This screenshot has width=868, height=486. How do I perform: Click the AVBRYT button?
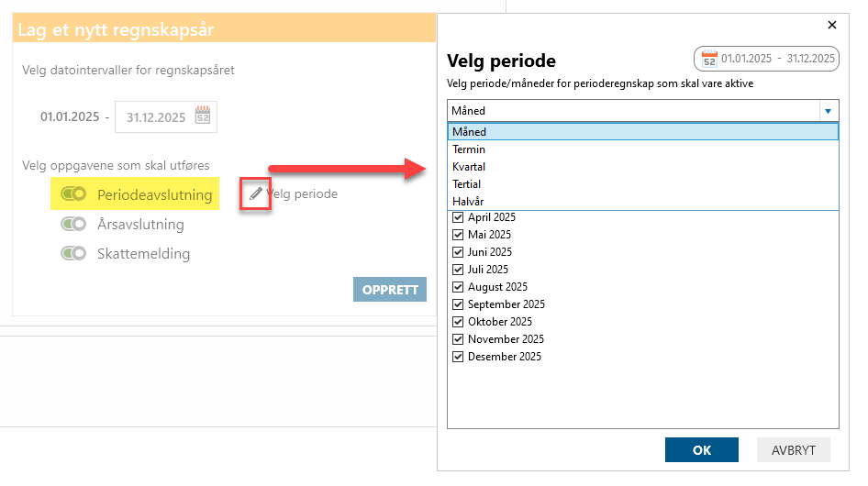(794, 449)
